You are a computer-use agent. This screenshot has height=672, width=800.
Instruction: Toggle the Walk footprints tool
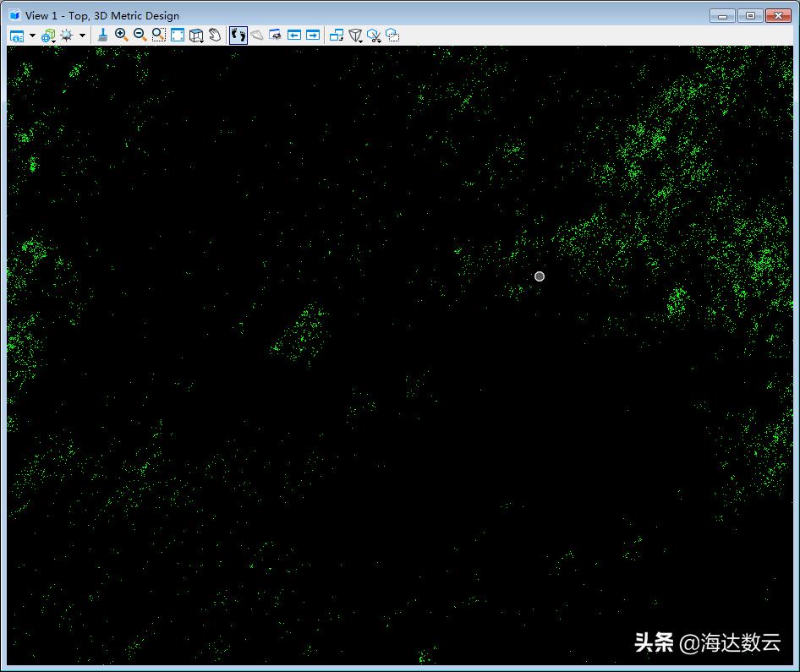pos(238,36)
